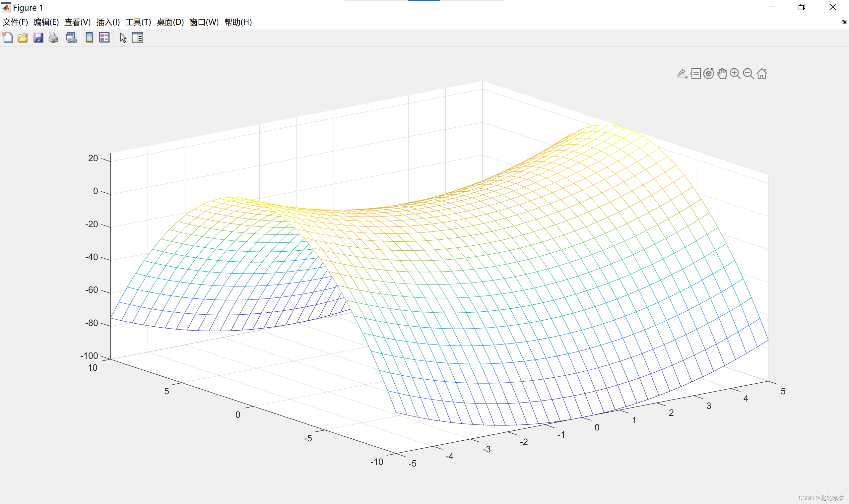Activate the 3D rotate tool

click(709, 74)
